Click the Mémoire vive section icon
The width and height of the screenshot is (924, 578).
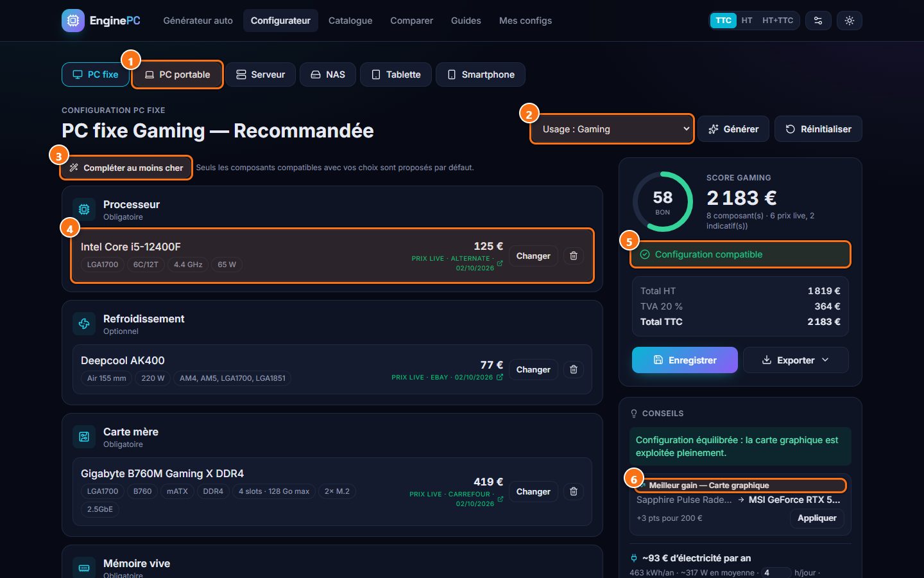84,568
